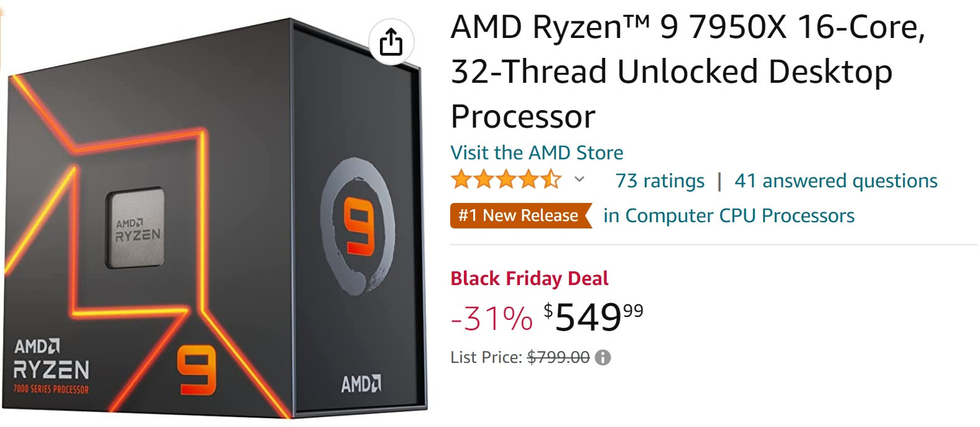The height and width of the screenshot is (427, 980).
Task: Visit the AMD Store link
Action: 537,152
